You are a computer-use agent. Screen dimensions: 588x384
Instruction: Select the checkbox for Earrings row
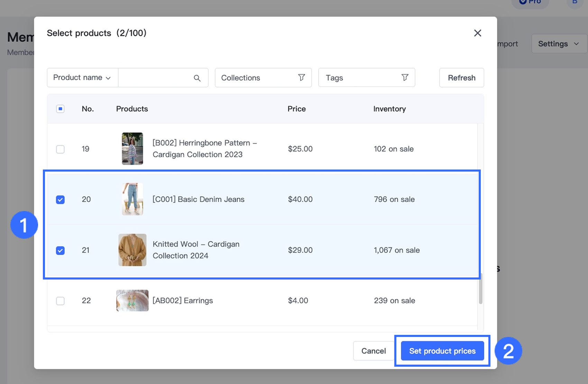pos(60,301)
